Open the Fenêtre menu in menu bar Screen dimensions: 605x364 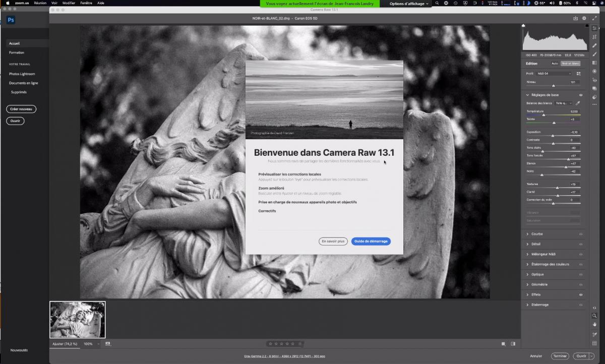86,3
